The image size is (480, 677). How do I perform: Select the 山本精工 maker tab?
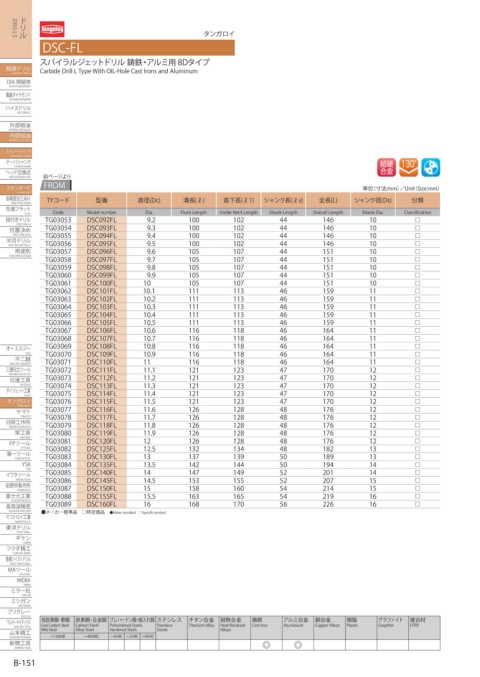[x=16, y=634]
